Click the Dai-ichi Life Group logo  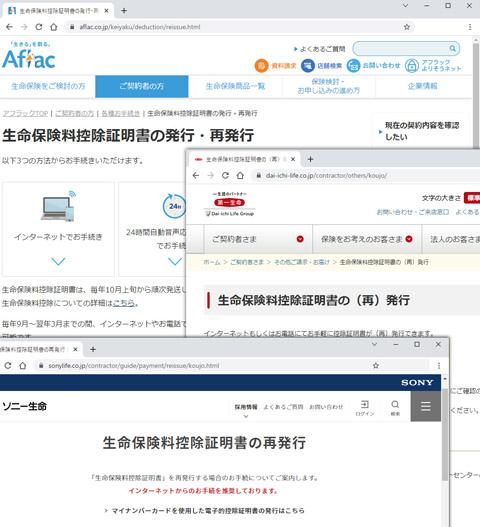[230, 204]
